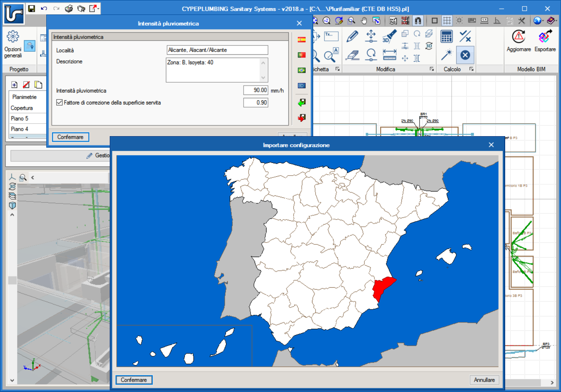Click Descrizione scroll down arrow
The width and height of the screenshot is (561, 392).
(x=263, y=78)
